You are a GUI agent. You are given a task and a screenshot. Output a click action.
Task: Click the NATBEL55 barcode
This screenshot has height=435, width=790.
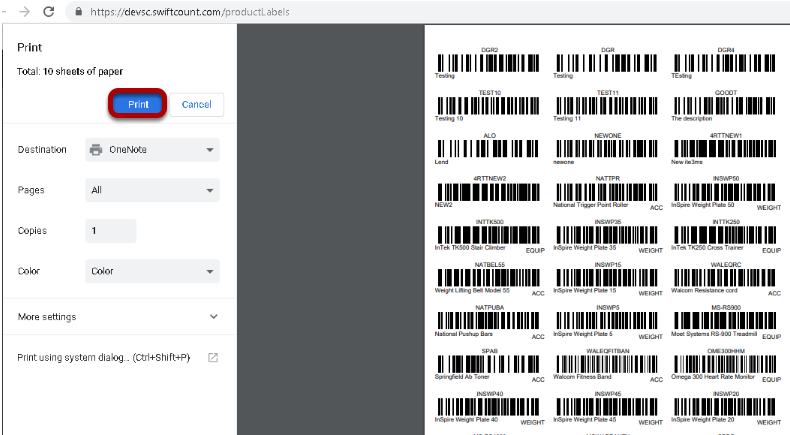(488, 278)
